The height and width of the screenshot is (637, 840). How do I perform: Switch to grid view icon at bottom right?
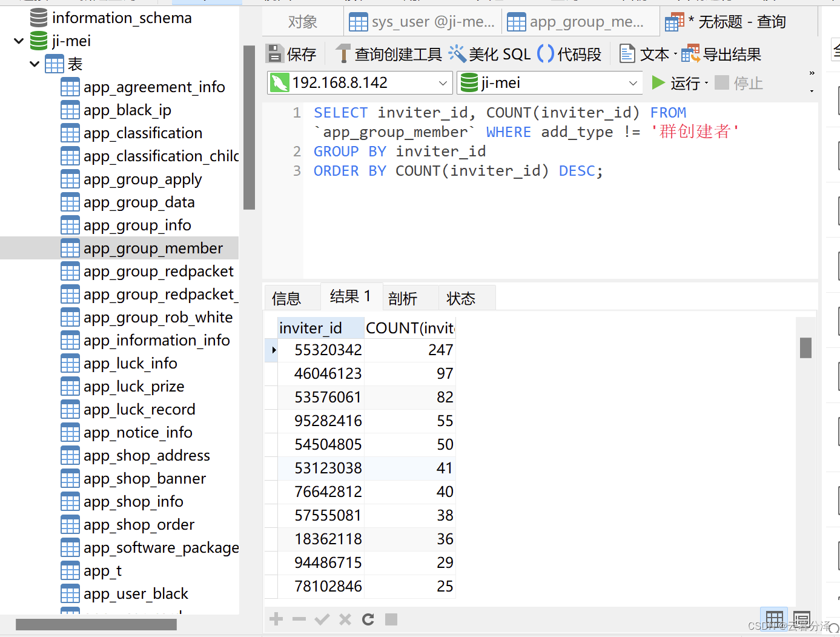point(774,619)
